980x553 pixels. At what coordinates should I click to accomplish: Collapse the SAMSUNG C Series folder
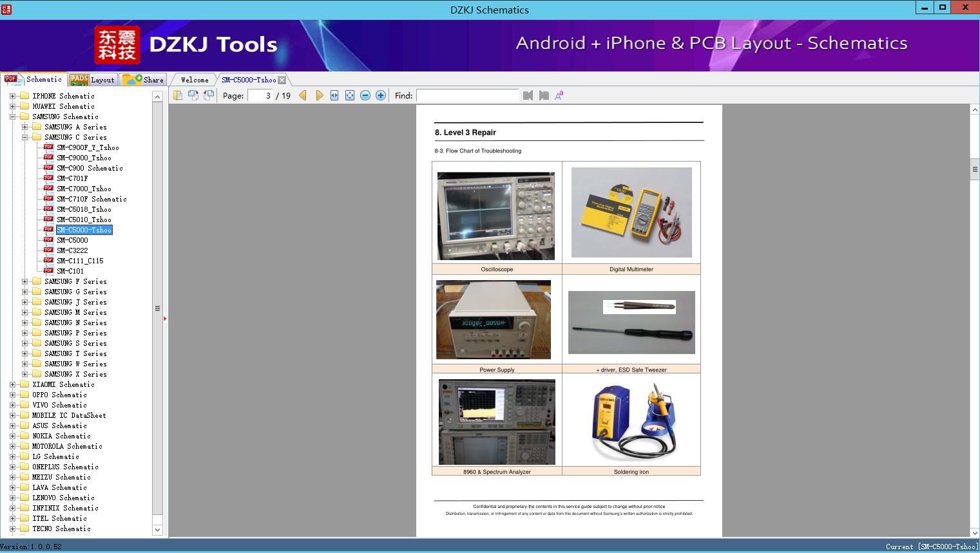tap(24, 137)
